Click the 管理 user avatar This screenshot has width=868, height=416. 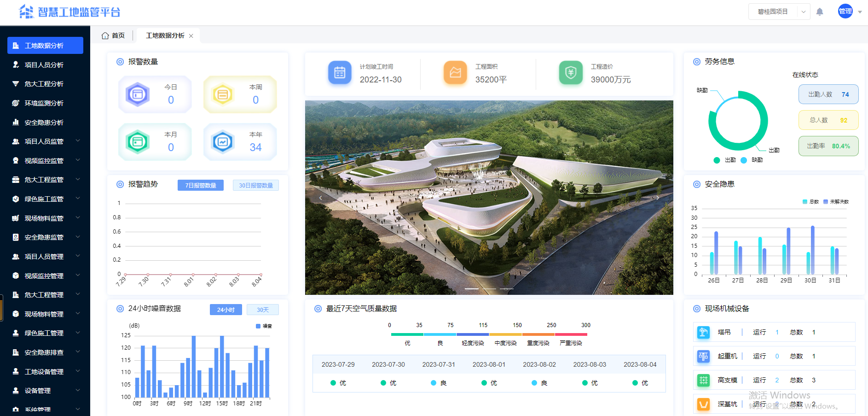845,12
